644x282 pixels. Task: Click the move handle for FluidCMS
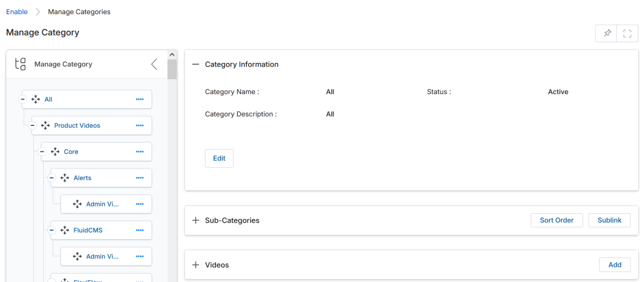point(65,230)
